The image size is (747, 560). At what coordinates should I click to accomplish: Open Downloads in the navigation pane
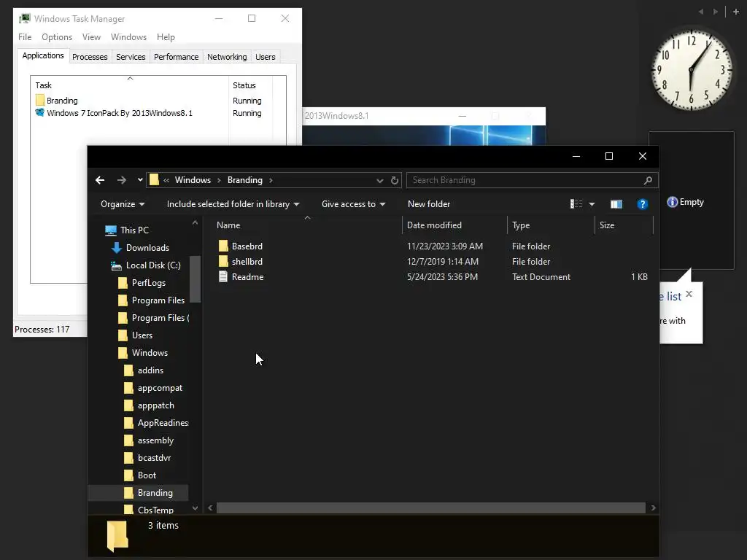pyautogui.click(x=140, y=248)
